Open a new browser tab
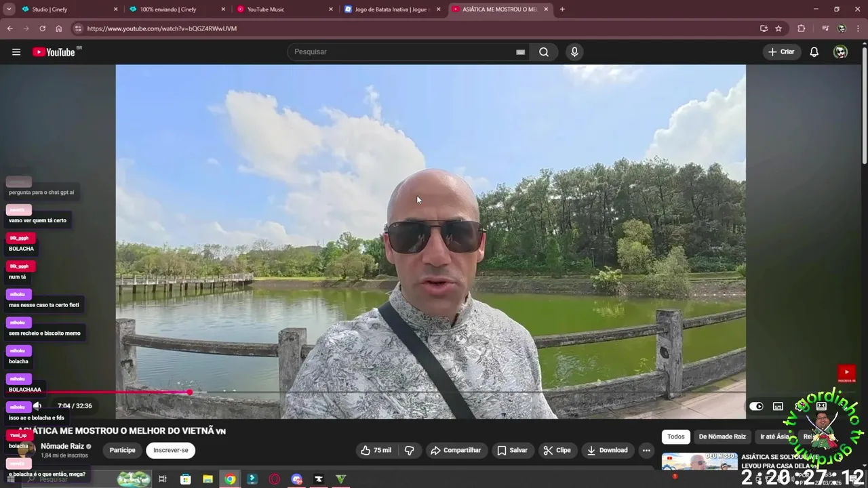Viewport: 868px width, 488px height. click(562, 9)
